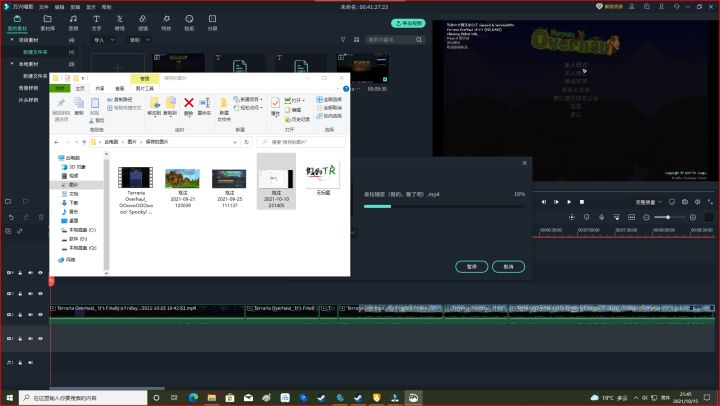
Task: Click the timeline zoom in plus icon
Action: 693,217
